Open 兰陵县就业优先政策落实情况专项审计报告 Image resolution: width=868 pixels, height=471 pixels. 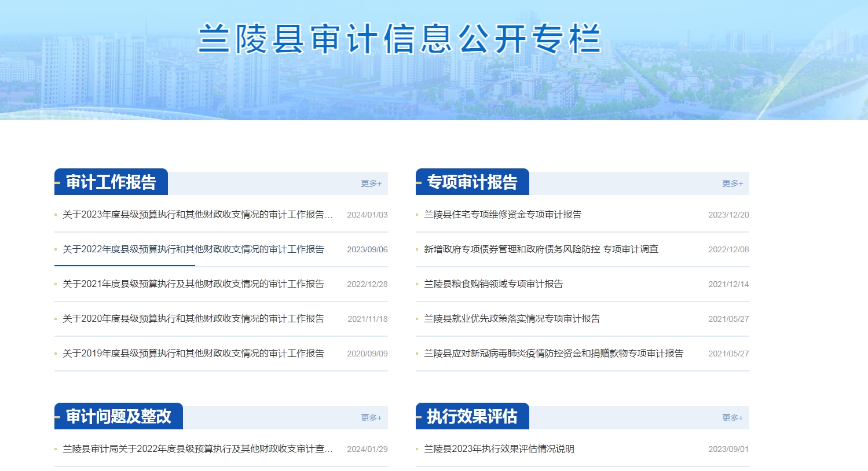pos(512,319)
